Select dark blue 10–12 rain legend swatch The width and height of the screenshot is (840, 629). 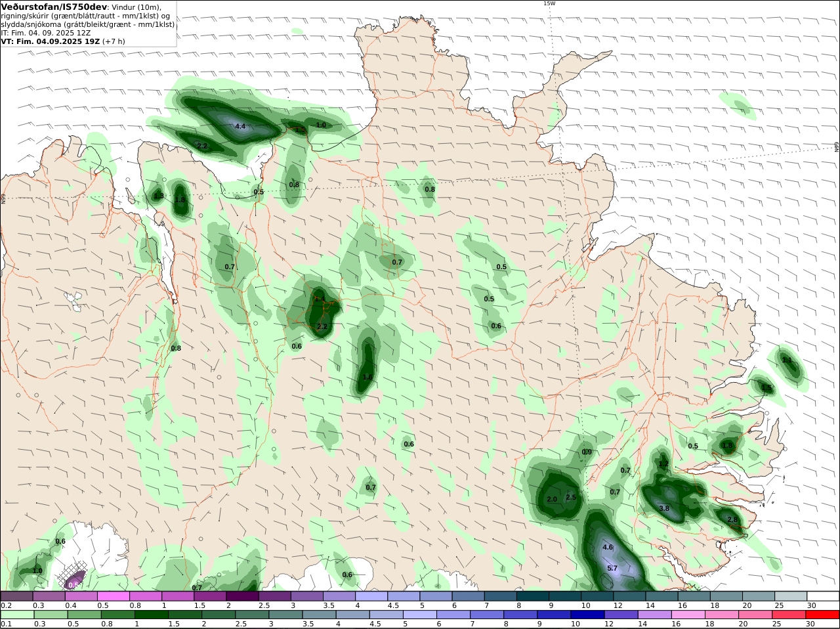[587, 615]
